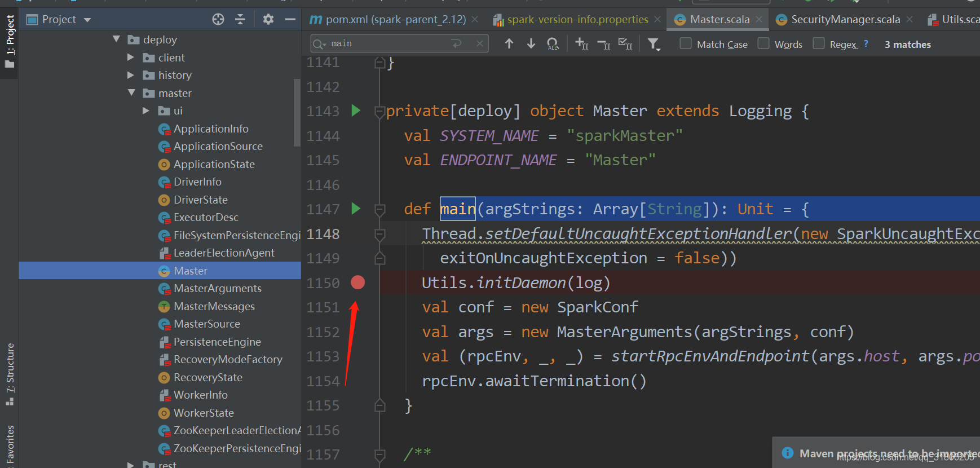Close the SecurityManager.scala tab
Image resolution: width=980 pixels, height=468 pixels.
point(910,19)
